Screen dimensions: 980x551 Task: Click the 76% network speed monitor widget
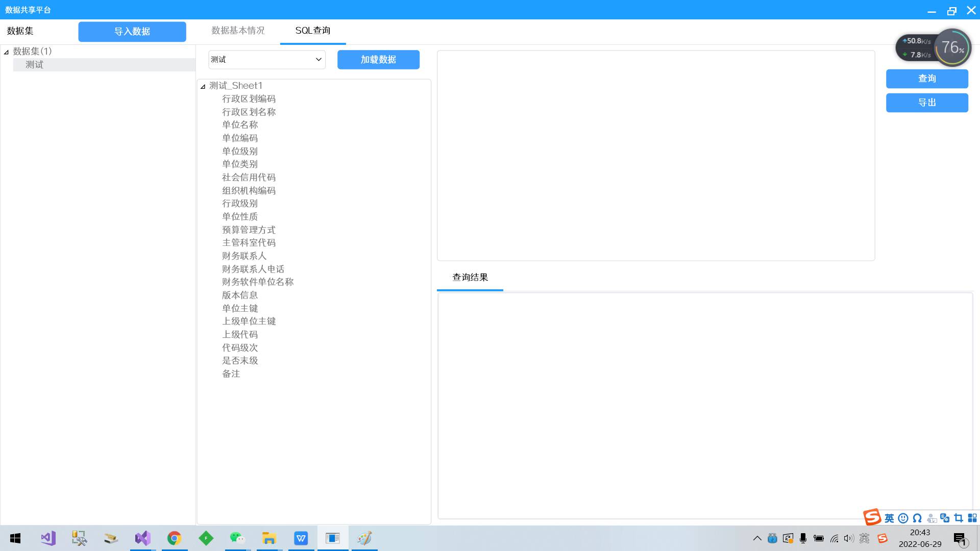click(x=952, y=47)
